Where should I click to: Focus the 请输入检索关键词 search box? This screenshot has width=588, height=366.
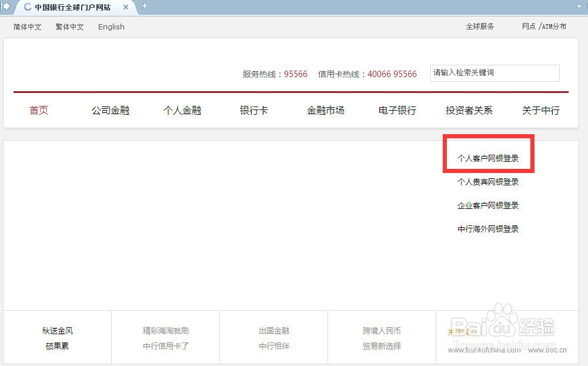point(495,73)
